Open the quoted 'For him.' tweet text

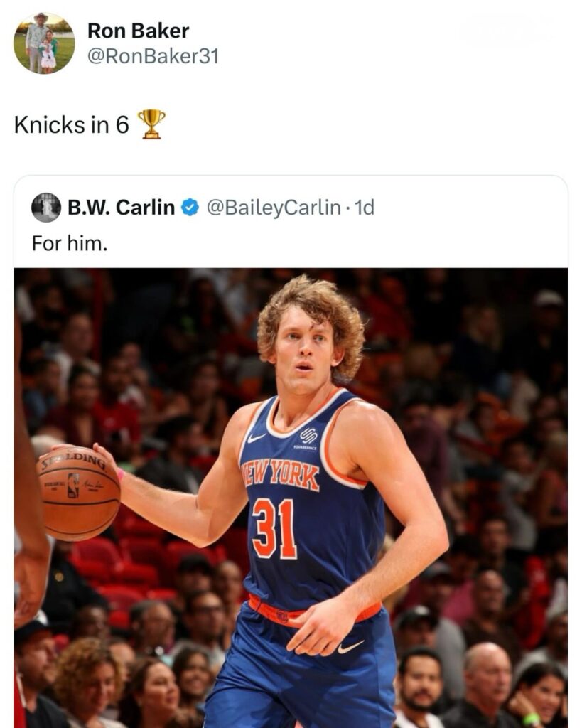pos(70,243)
